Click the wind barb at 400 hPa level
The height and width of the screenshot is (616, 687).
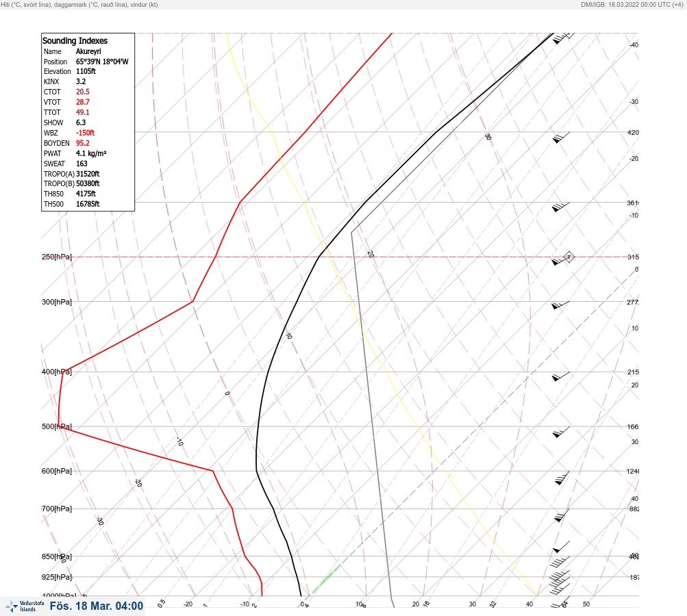pos(561,376)
